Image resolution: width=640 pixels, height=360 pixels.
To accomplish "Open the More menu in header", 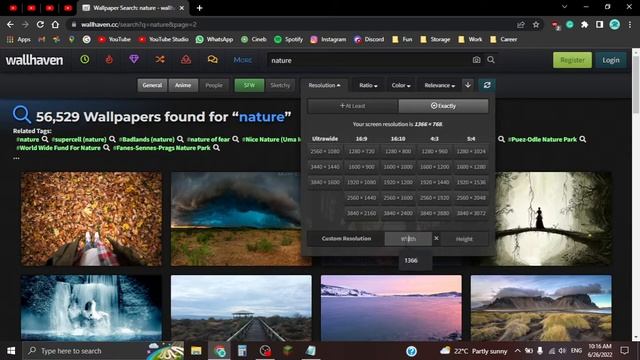I will (x=242, y=60).
